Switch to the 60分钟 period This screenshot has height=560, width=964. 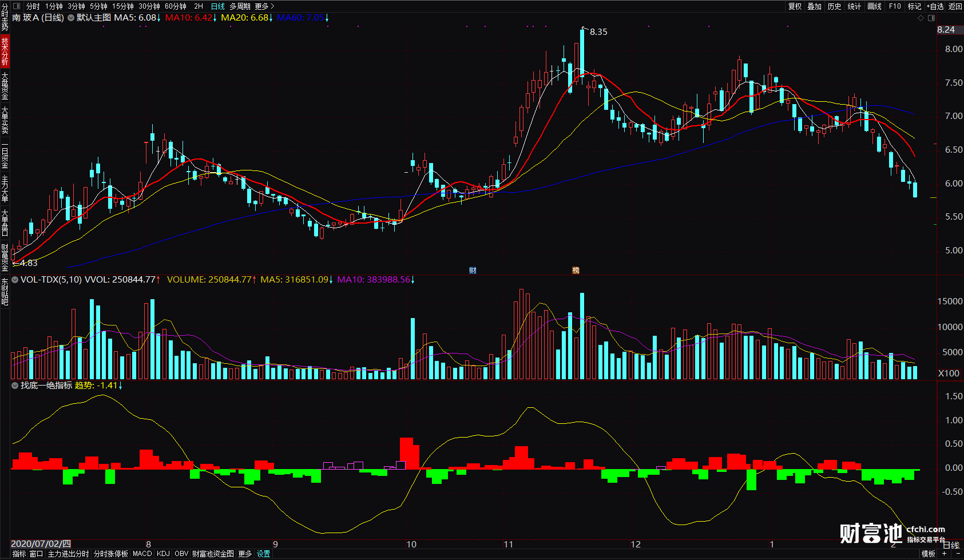pos(176,6)
